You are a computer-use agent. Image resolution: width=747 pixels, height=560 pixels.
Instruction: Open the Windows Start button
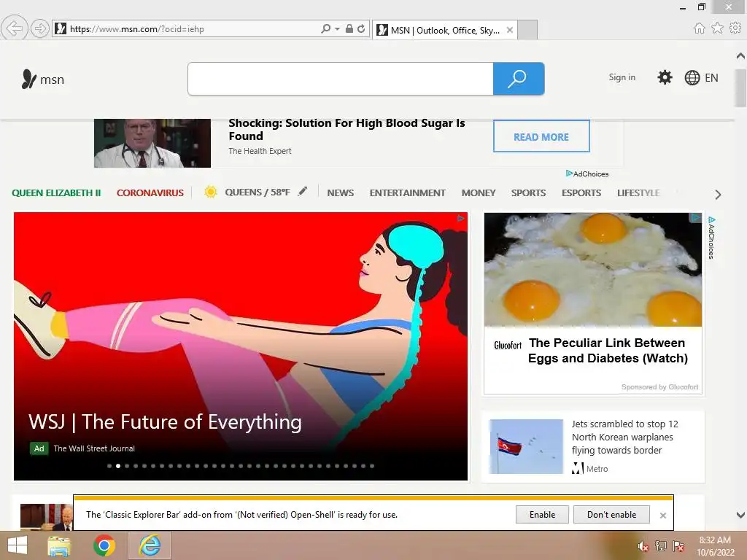(18, 545)
